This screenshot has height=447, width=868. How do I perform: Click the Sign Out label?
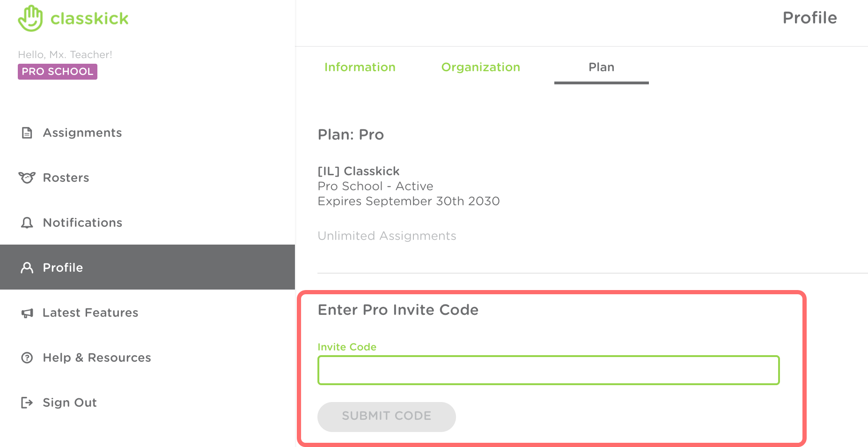(x=70, y=402)
